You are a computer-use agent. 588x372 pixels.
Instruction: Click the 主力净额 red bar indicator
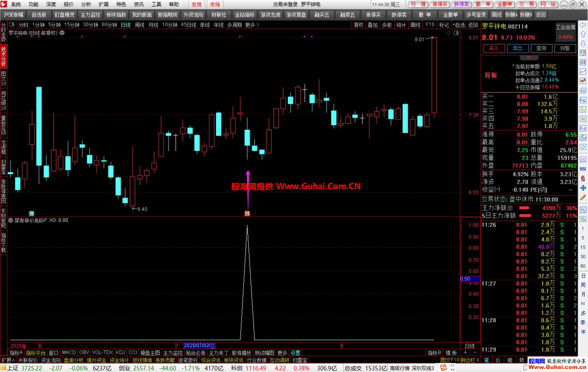coord(524,208)
